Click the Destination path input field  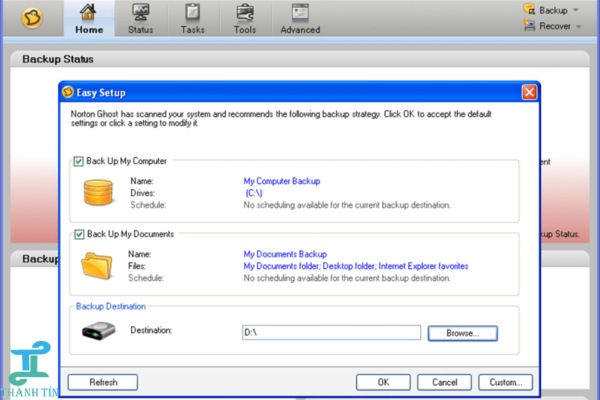331,332
